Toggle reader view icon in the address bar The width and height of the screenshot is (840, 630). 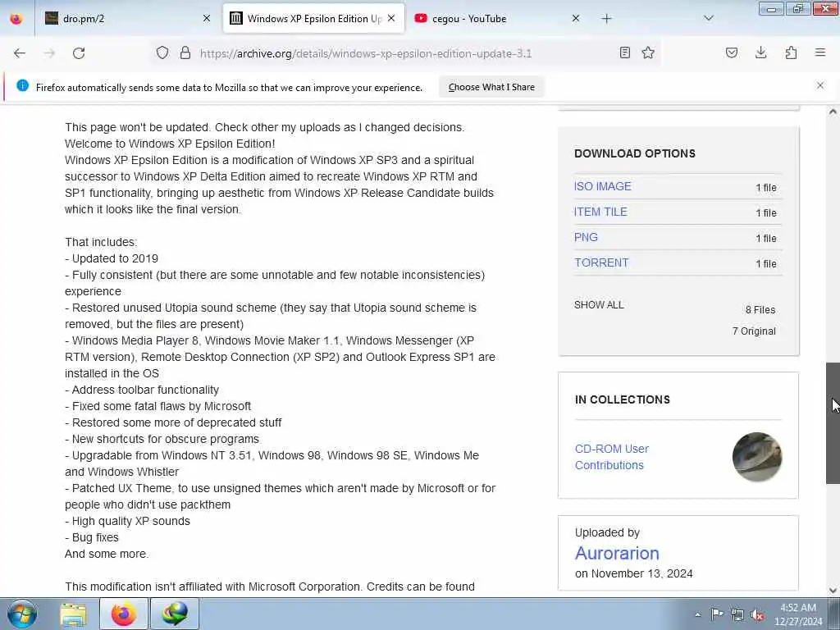624,52
